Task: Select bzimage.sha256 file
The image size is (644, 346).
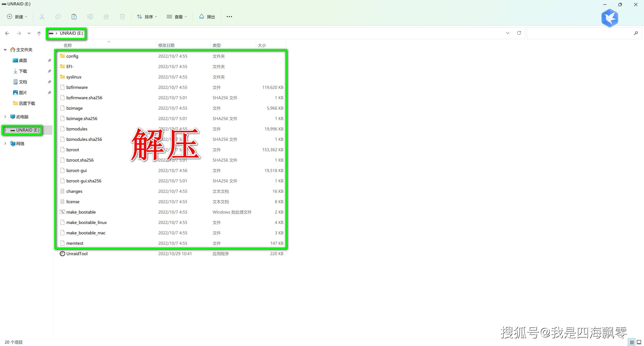Action: click(x=82, y=118)
